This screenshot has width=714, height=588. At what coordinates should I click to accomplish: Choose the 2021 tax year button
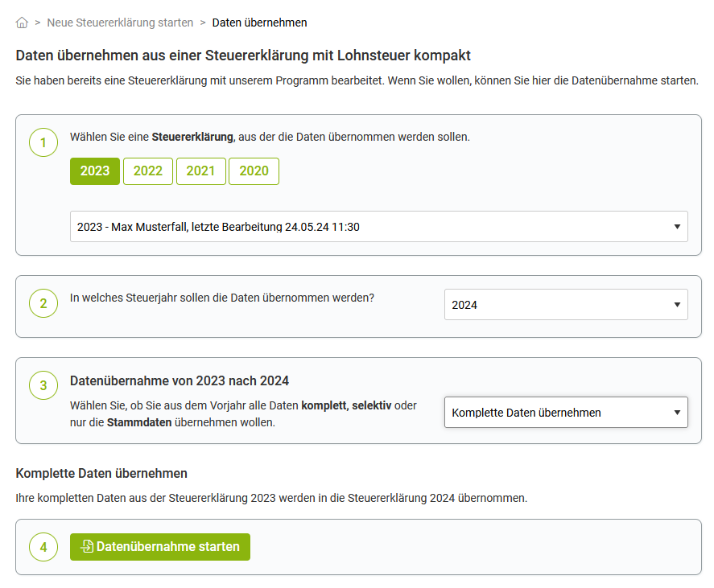(200, 171)
